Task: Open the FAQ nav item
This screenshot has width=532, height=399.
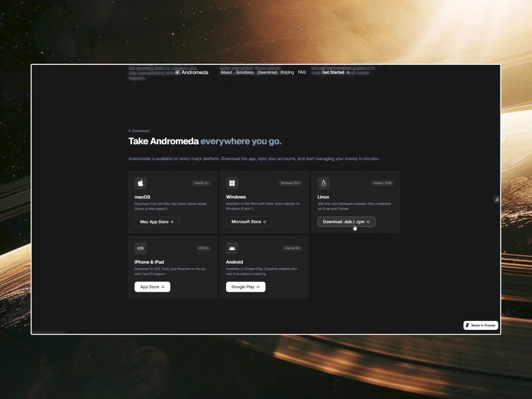Action: click(302, 72)
